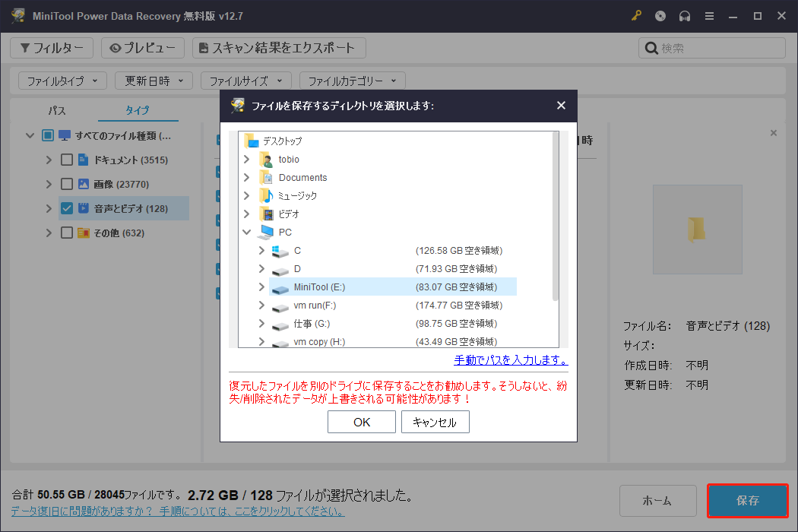Click the MiniTool logo icon
The width and height of the screenshot is (798, 532).
pos(17,15)
